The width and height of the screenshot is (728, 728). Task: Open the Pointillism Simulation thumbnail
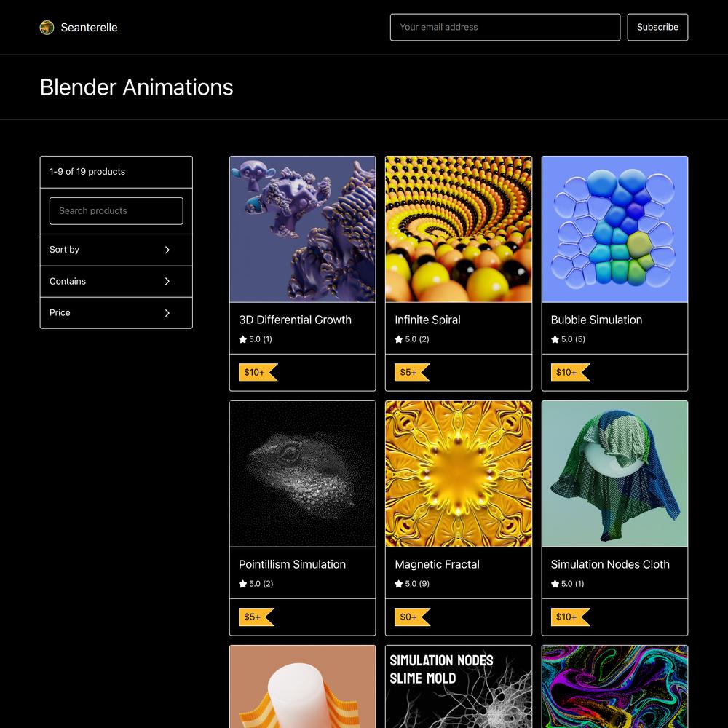(302, 474)
